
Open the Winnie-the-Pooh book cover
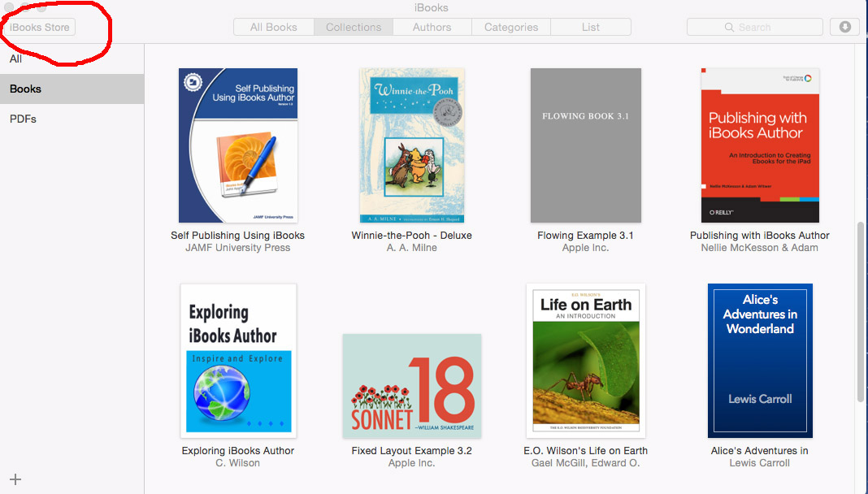coord(412,145)
